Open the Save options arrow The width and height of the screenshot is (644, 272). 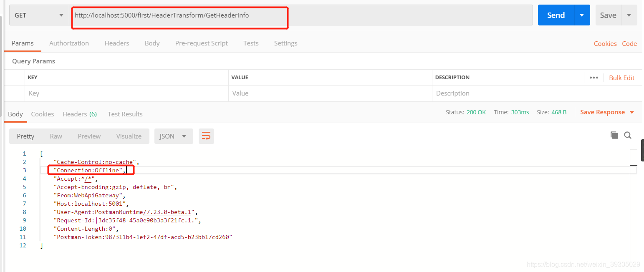pos(629,15)
